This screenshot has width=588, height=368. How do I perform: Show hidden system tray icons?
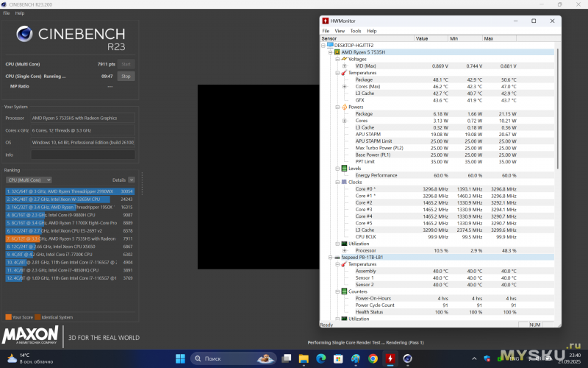pos(474,358)
